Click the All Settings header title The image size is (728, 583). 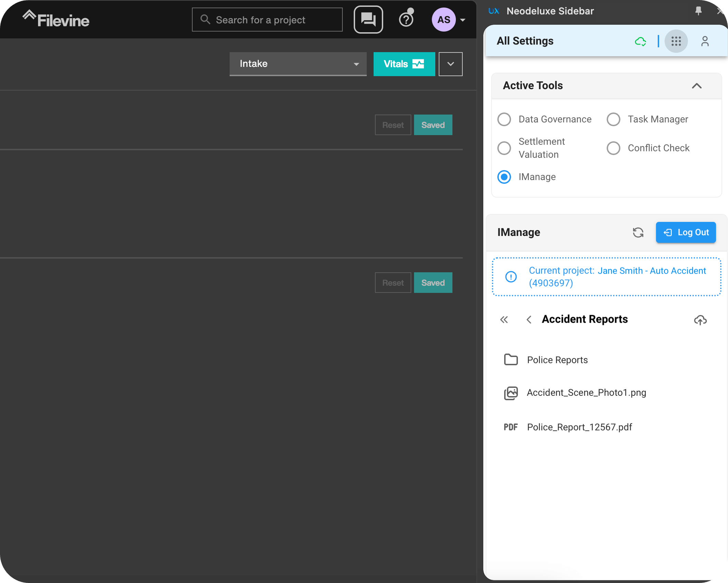click(525, 41)
